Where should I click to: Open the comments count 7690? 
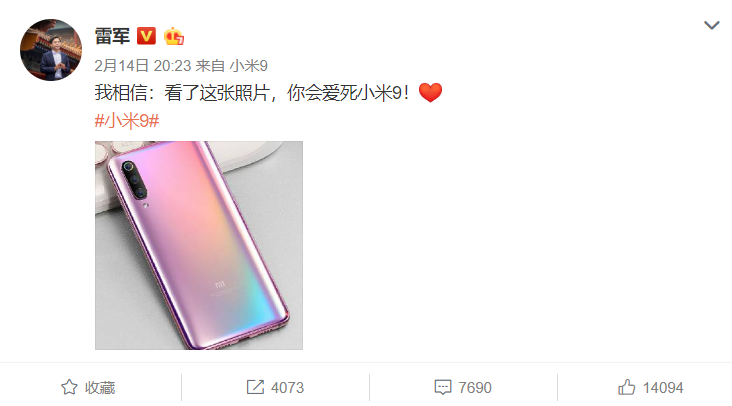tap(475, 388)
